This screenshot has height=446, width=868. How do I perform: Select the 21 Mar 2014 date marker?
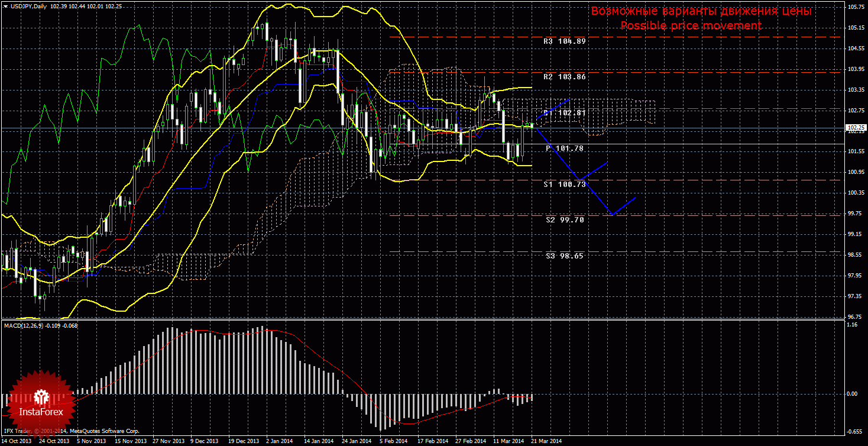click(x=547, y=441)
